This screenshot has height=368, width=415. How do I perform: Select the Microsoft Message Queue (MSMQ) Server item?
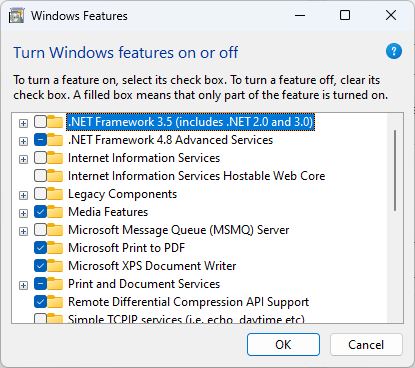(x=179, y=230)
